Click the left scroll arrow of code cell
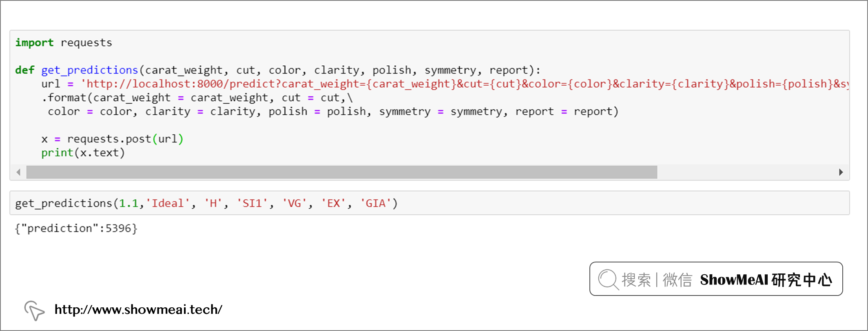 click(x=19, y=172)
